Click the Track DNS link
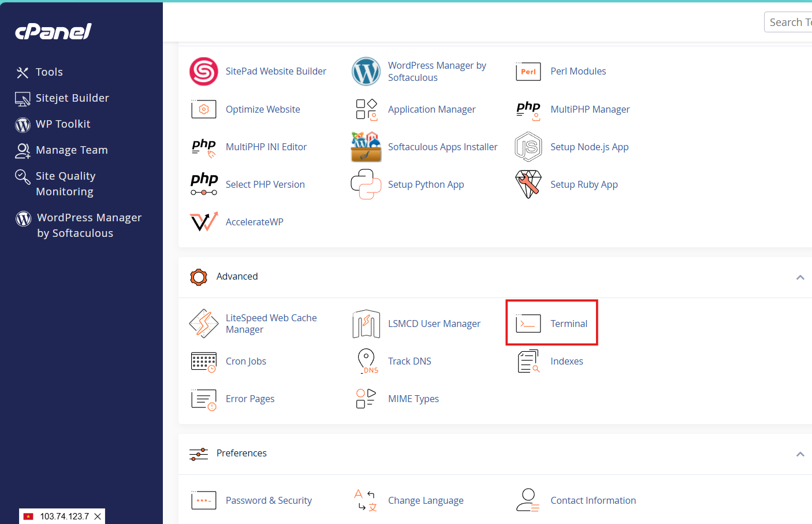Viewport: 812px width, 524px height. coord(409,361)
